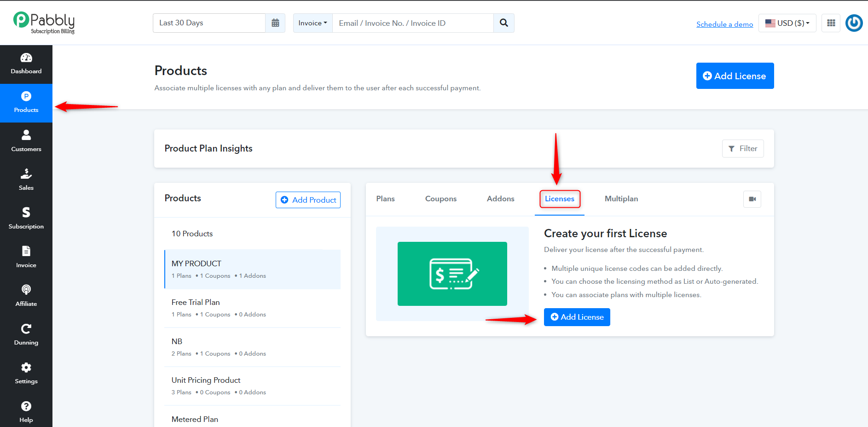Click the Add Product button
The height and width of the screenshot is (427, 868).
(308, 200)
